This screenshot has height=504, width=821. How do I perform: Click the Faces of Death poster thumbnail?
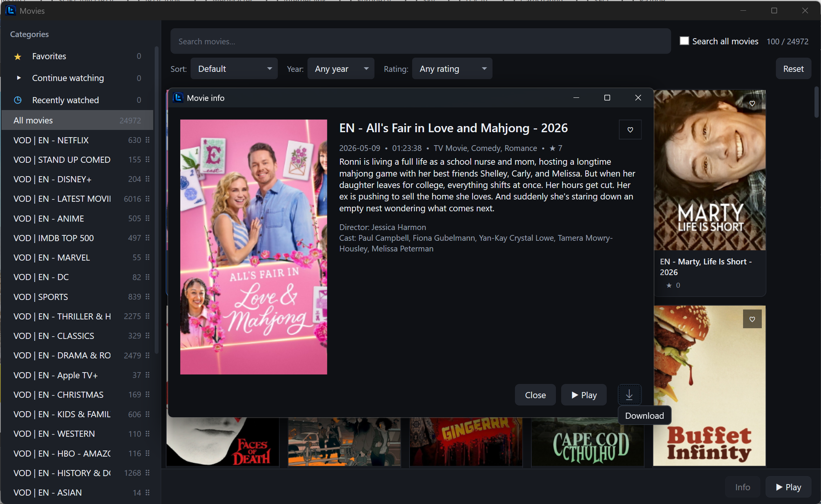(x=223, y=442)
